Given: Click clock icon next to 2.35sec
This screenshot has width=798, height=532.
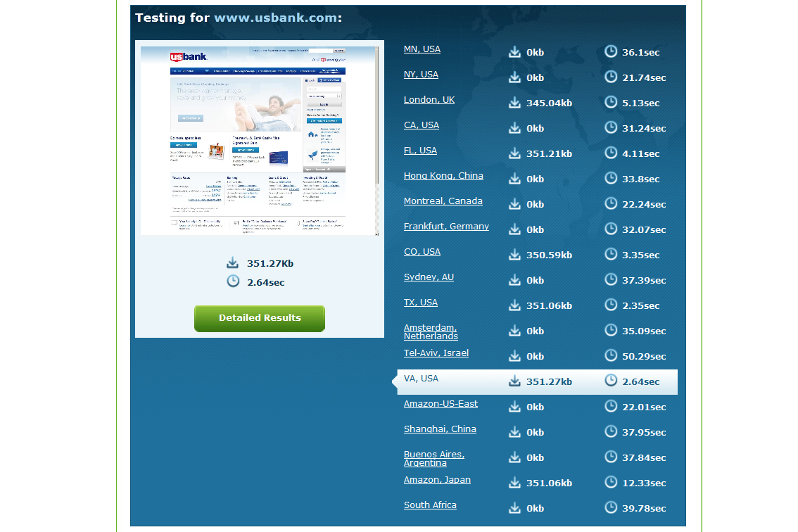Looking at the screenshot, I should click(611, 305).
